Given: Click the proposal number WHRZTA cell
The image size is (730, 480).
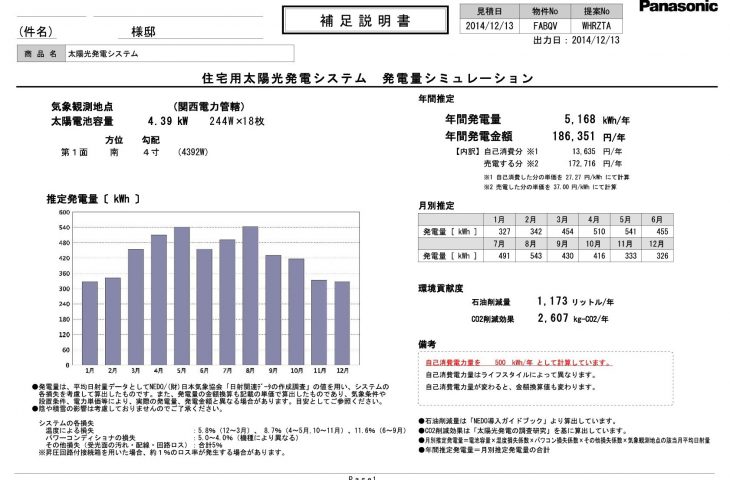Looking at the screenshot, I should click(596, 26).
